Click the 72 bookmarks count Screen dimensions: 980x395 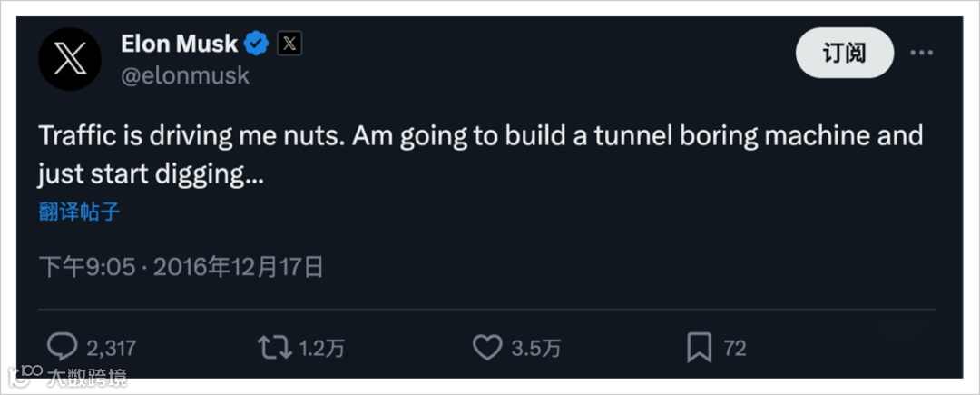point(735,348)
